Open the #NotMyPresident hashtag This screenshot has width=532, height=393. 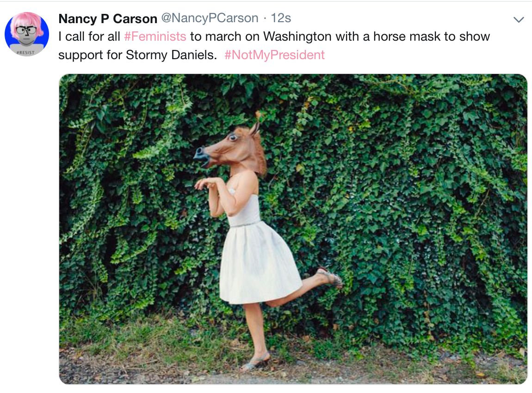pyautogui.click(x=274, y=55)
